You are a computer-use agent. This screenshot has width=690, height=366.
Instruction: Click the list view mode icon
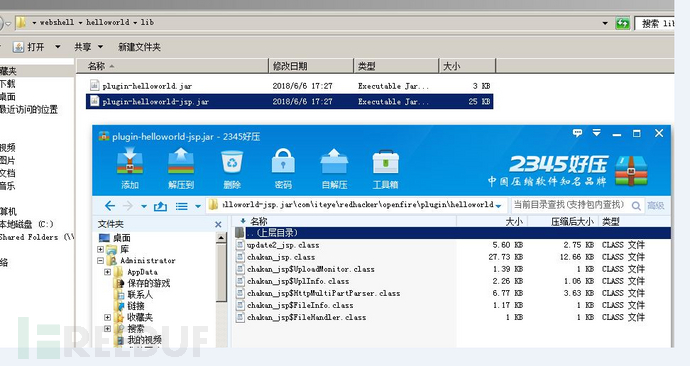(x=181, y=206)
